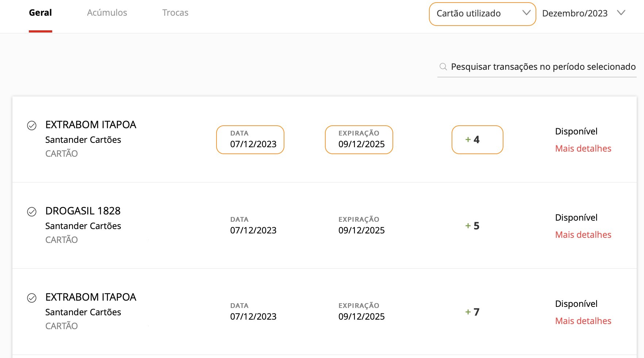Switch to the Geral tab

click(40, 13)
